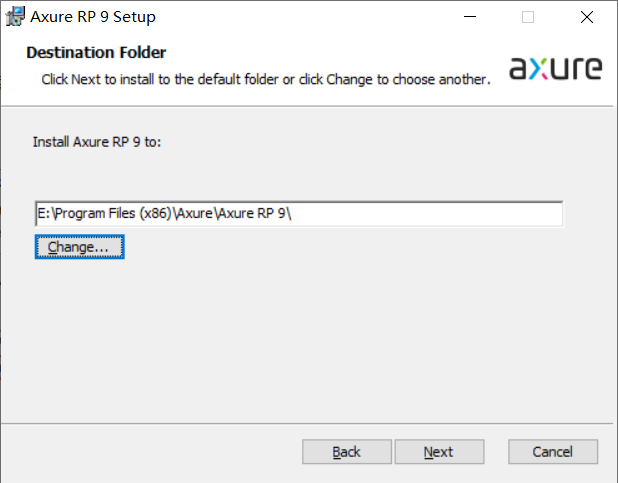Click the 'E:' drive letter in the path
618x483 pixels.
click(43, 213)
